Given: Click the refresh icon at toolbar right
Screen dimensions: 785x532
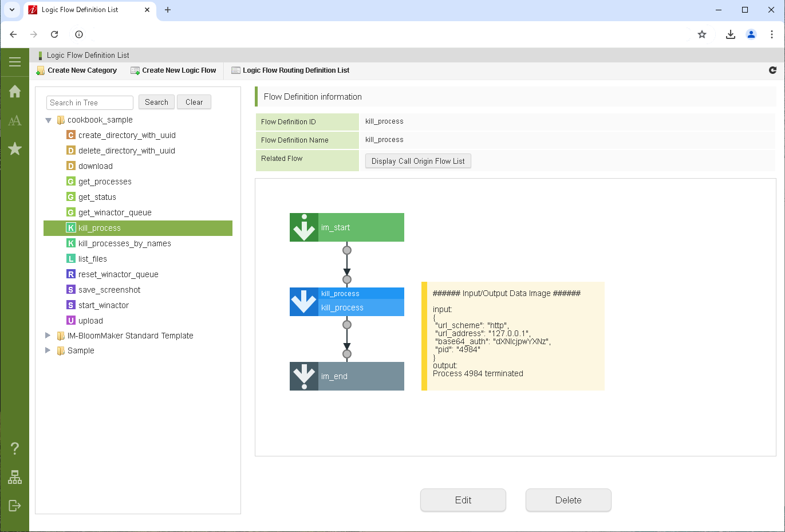Looking at the screenshot, I should tap(772, 70).
